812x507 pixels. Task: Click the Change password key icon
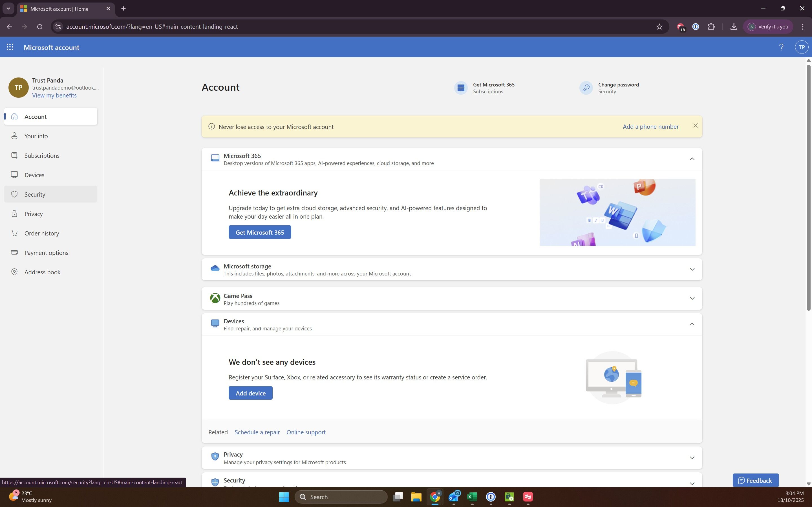point(586,88)
